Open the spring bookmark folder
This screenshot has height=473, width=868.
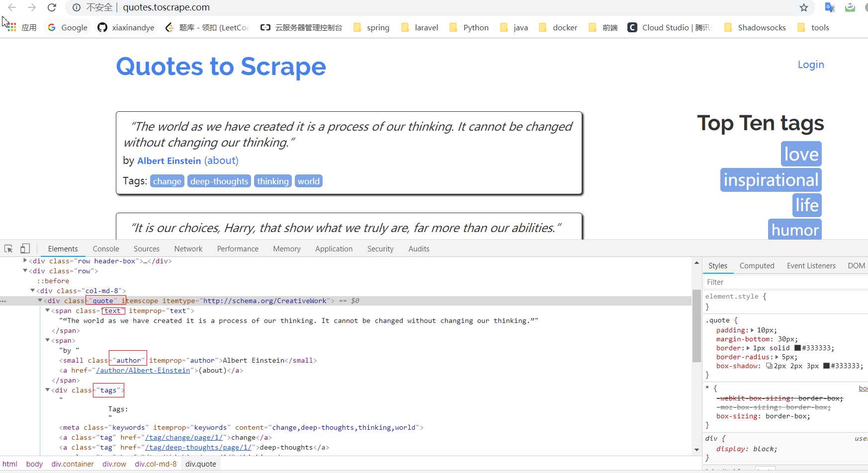pyautogui.click(x=371, y=27)
